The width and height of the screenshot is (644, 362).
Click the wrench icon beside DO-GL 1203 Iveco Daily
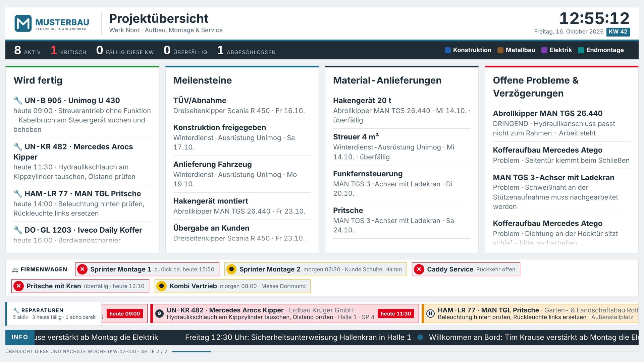point(18,230)
